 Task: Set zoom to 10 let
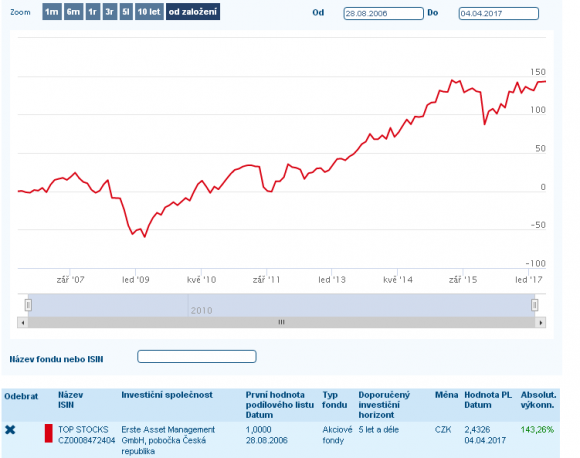[x=149, y=12]
